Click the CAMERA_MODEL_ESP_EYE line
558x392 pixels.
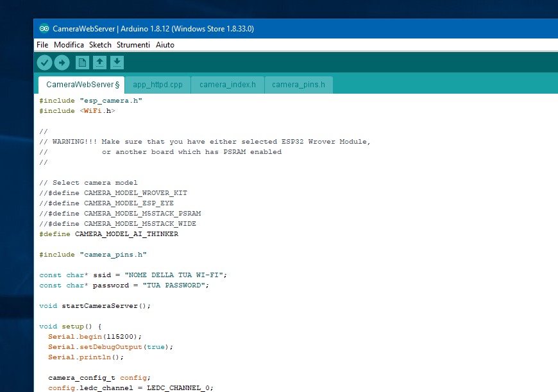[106, 203]
